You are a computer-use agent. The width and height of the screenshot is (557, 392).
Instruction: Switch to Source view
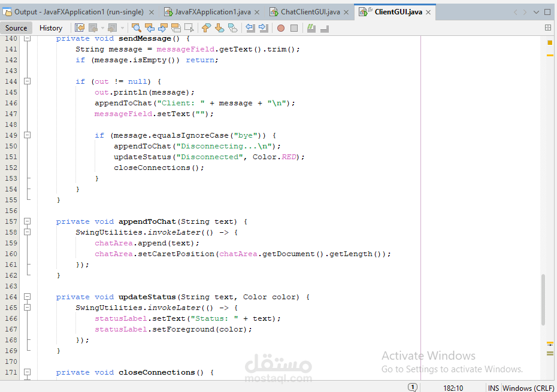tap(16, 28)
